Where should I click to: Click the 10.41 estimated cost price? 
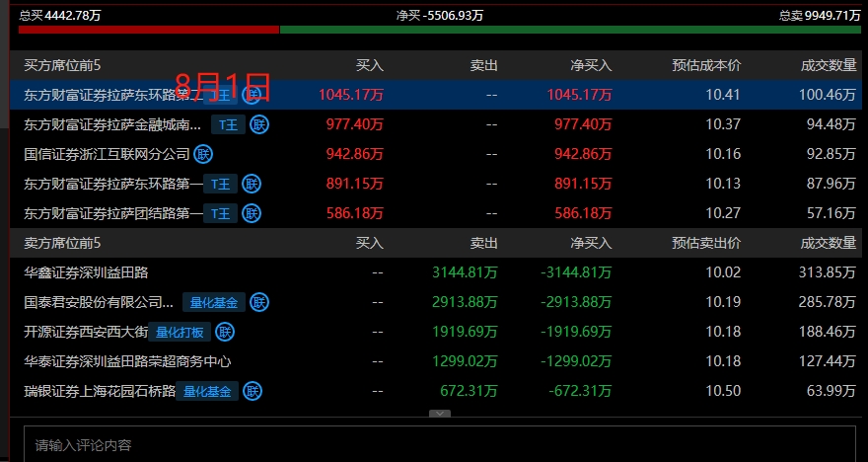723,95
